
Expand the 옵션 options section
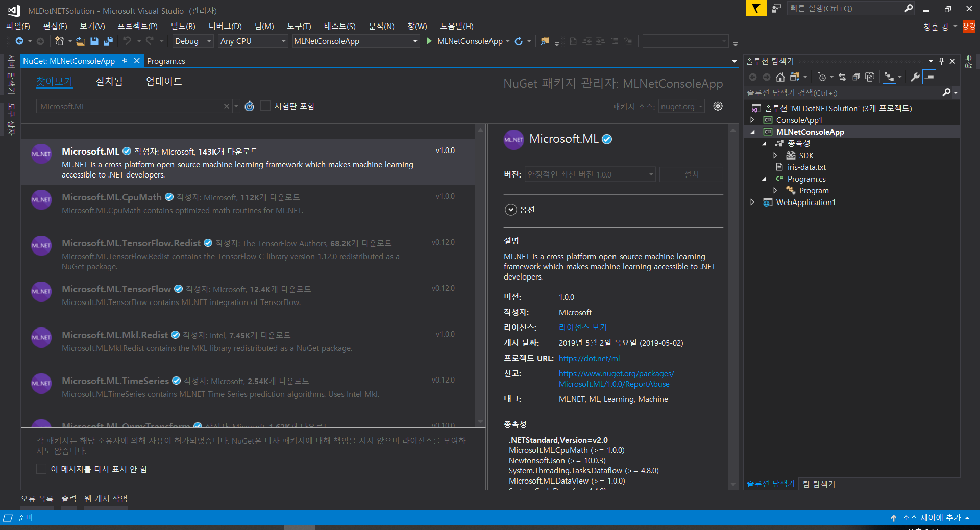(x=510, y=210)
